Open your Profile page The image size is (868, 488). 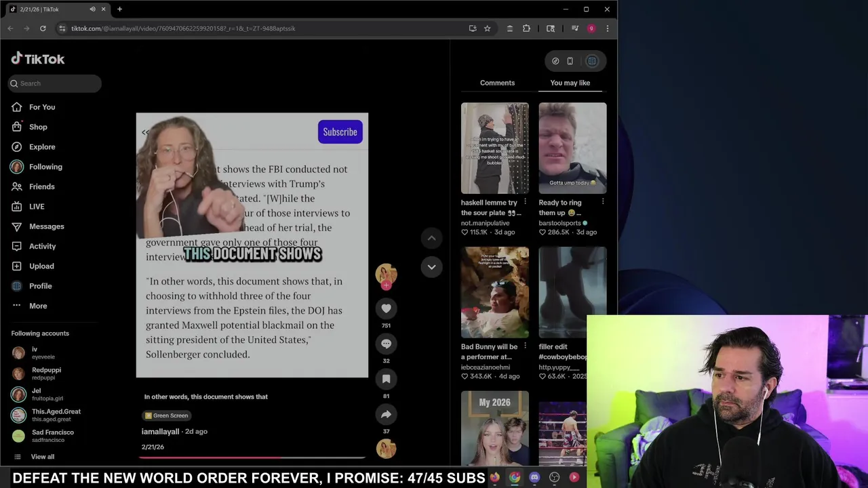coord(40,286)
